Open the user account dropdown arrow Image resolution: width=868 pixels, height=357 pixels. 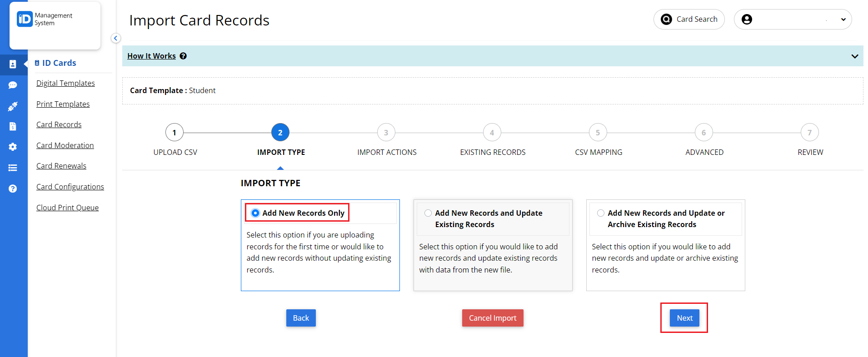coord(843,20)
